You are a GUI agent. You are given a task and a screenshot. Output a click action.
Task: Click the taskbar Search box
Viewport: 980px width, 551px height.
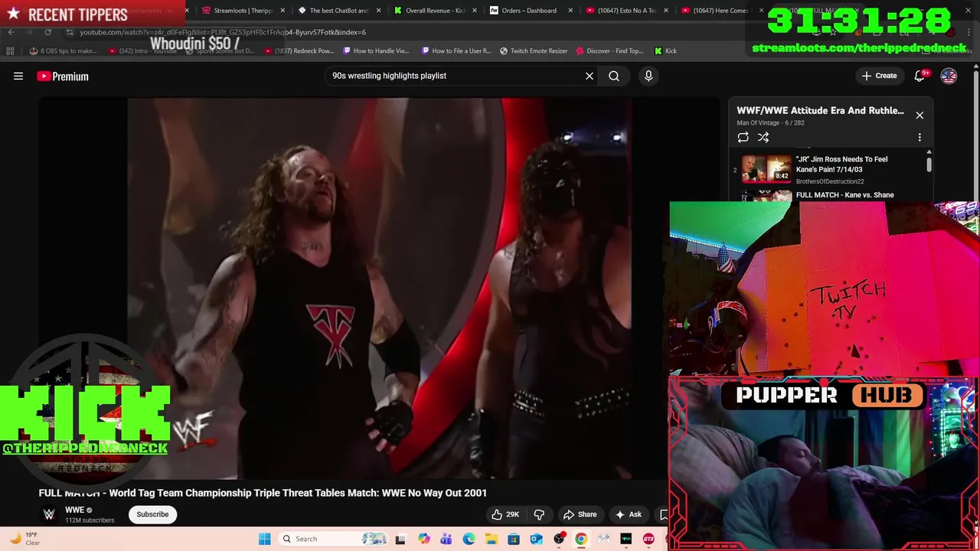(333, 539)
